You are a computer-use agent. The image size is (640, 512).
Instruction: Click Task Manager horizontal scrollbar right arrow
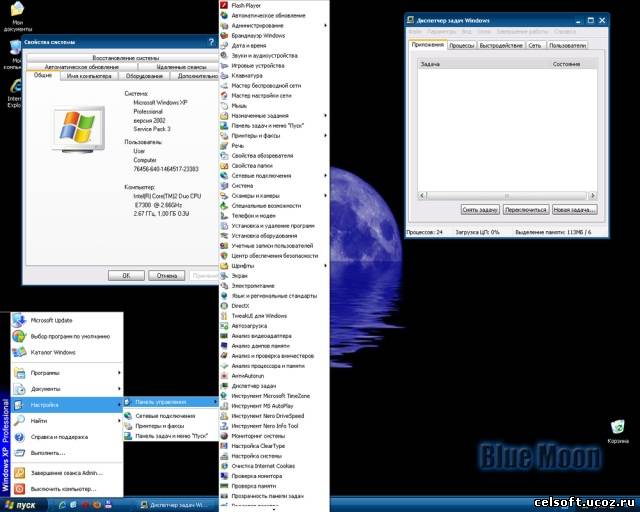(593, 196)
